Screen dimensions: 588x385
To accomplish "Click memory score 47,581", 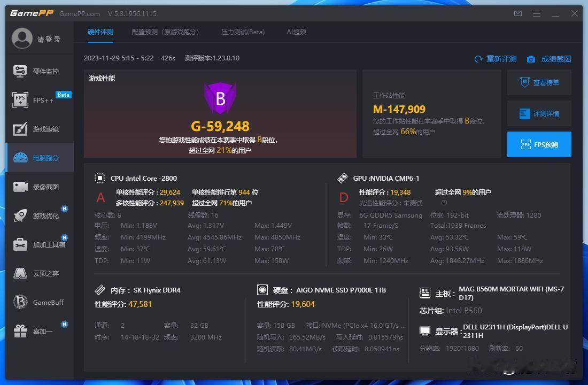I will click(140, 304).
